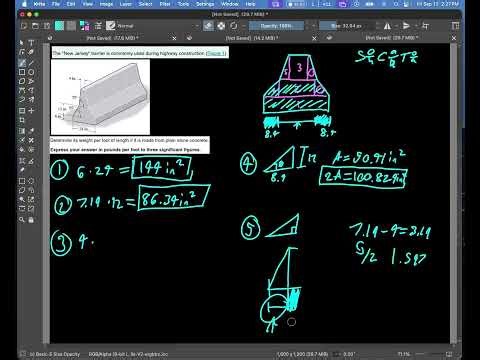Select the Measure tool
This screenshot has height=360, width=480.
click(31, 161)
